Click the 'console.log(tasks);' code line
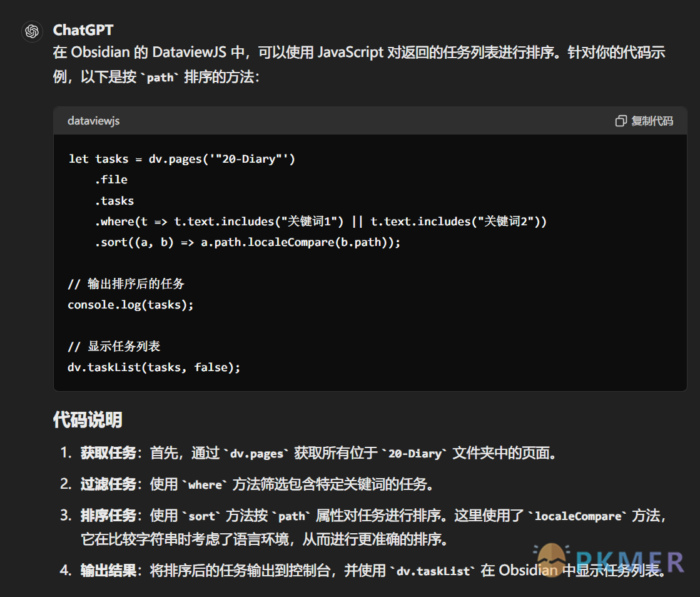The width and height of the screenshot is (700, 597). click(x=130, y=305)
